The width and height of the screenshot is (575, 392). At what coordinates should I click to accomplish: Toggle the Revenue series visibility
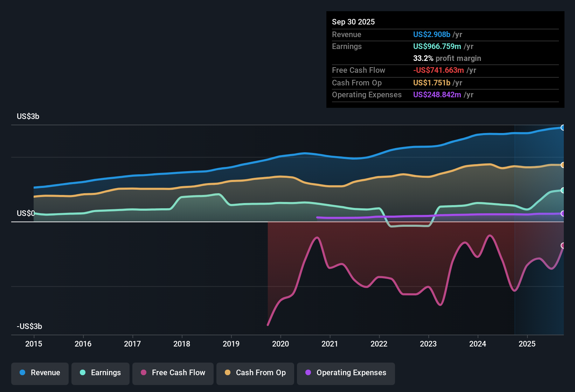[x=40, y=373]
